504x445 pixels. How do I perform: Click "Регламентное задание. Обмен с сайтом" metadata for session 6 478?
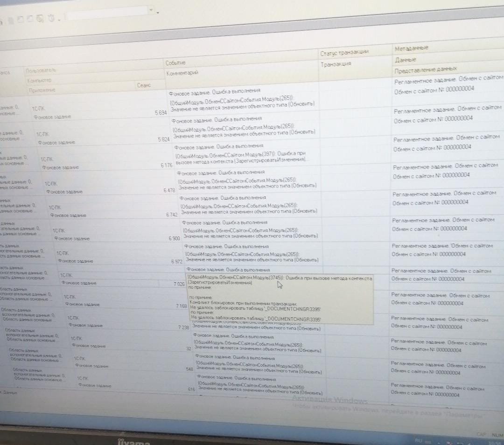(x=445, y=167)
